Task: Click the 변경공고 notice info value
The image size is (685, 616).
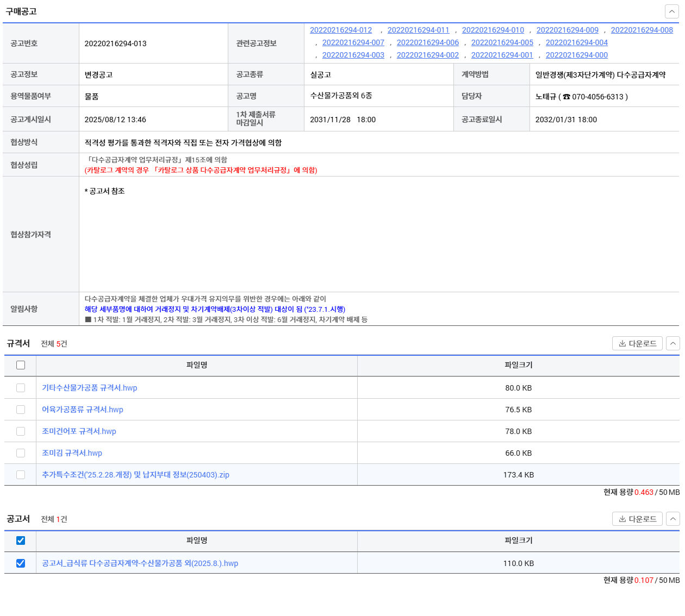Action: coord(98,75)
